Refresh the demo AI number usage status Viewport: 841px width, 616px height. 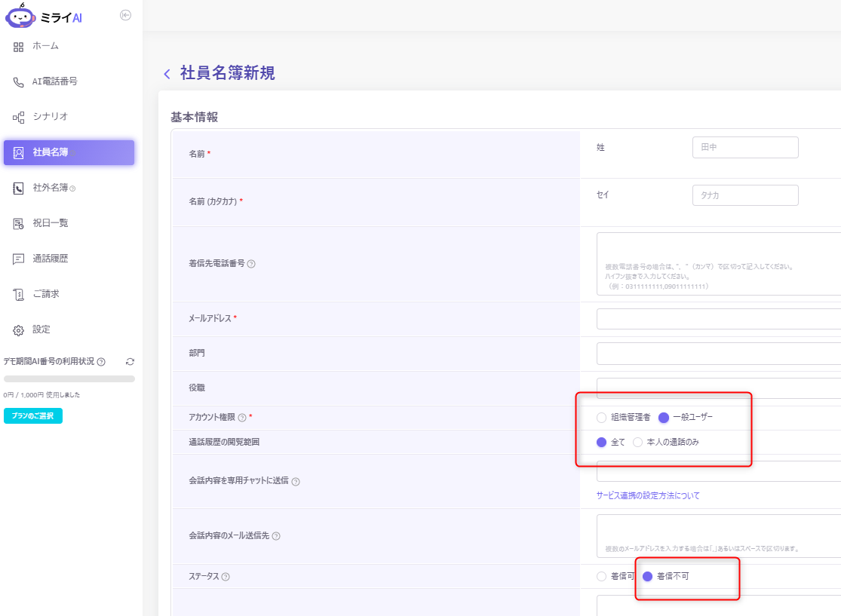pos(130,362)
